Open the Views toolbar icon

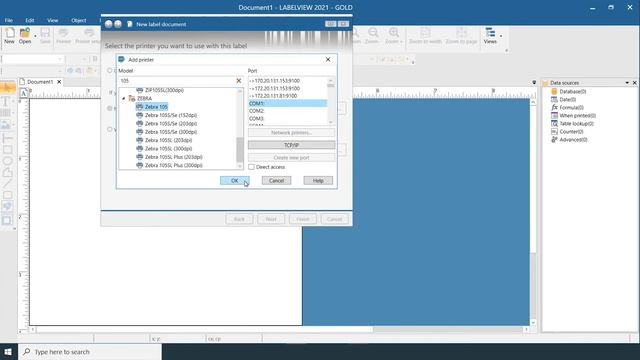tap(490, 33)
